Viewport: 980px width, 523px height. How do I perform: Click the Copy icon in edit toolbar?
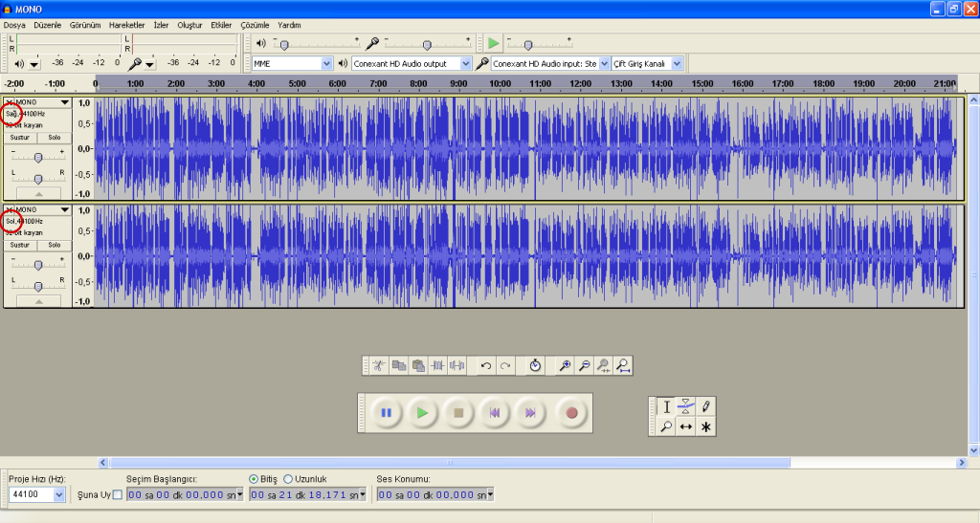[399, 366]
